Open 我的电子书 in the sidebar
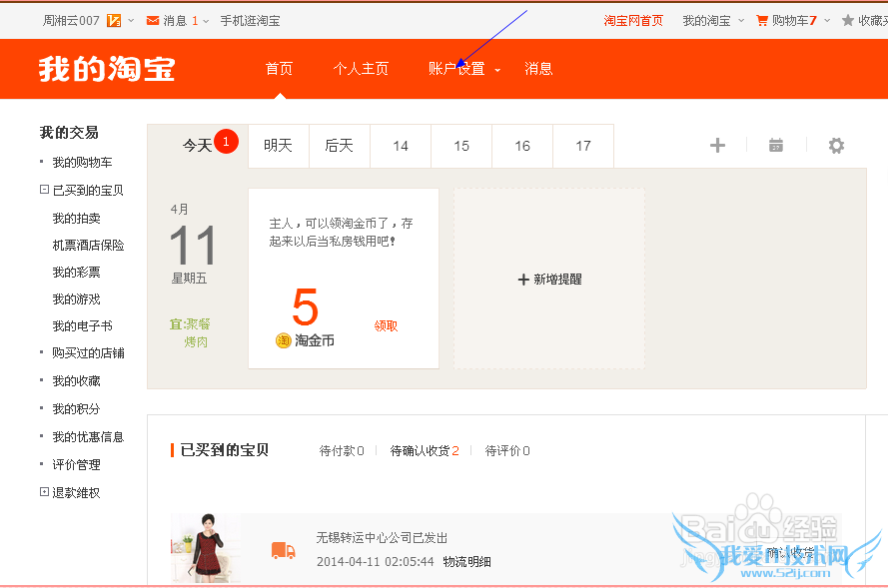 click(82, 326)
